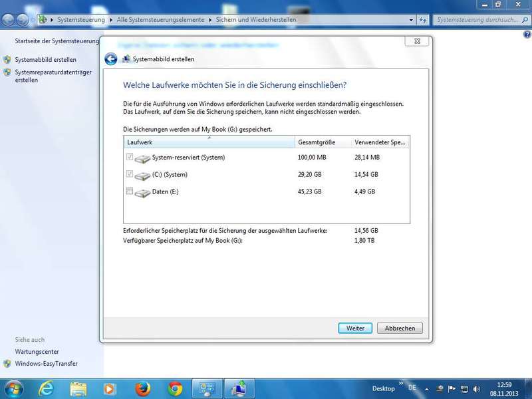The height and width of the screenshot is (399, 532).
Task: Click the 1,80 TB available space value
Action: pos(364,241)
